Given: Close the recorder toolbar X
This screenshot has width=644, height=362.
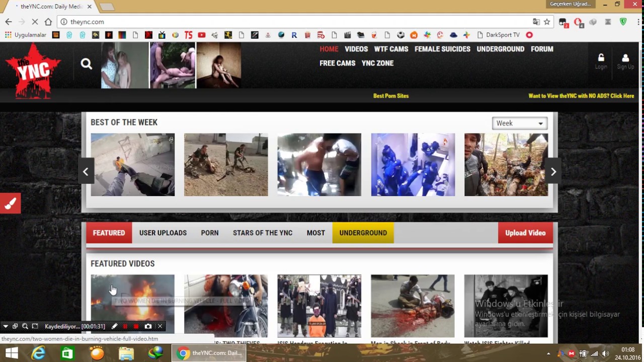Looking at the screenshot, I should 160,326.
